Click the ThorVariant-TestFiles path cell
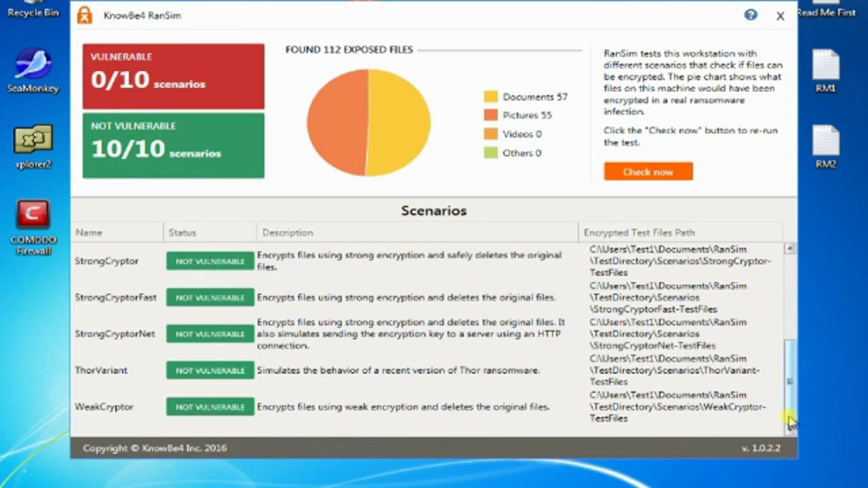The width and height of the screenshot is (868, 488). click(x=675, y=370)
